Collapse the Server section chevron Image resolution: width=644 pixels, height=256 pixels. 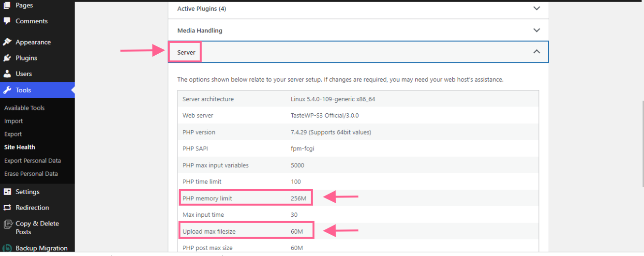click(x=536, y=52)
